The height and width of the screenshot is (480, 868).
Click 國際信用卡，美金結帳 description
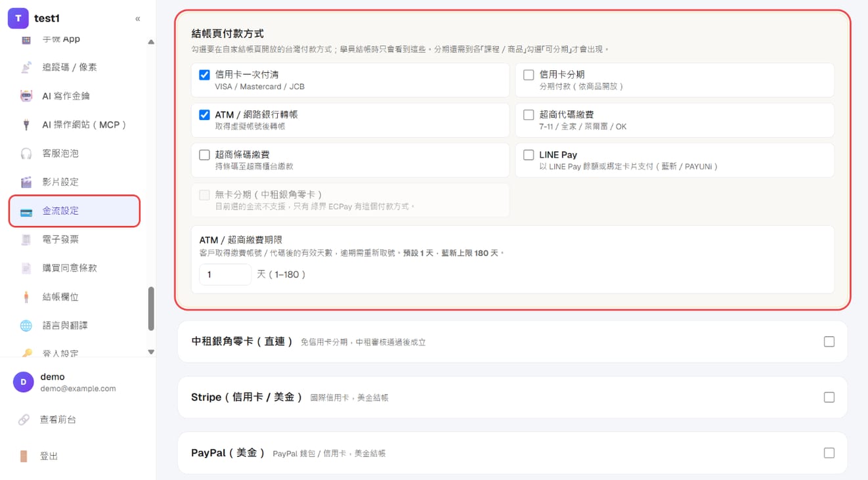[x=349, y=398]
